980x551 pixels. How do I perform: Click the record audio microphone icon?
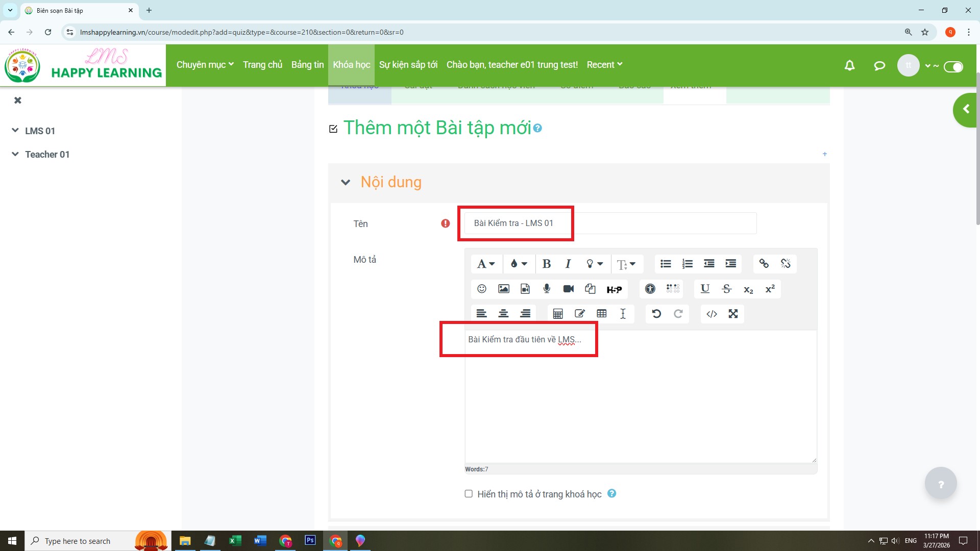tap(547, 289)
